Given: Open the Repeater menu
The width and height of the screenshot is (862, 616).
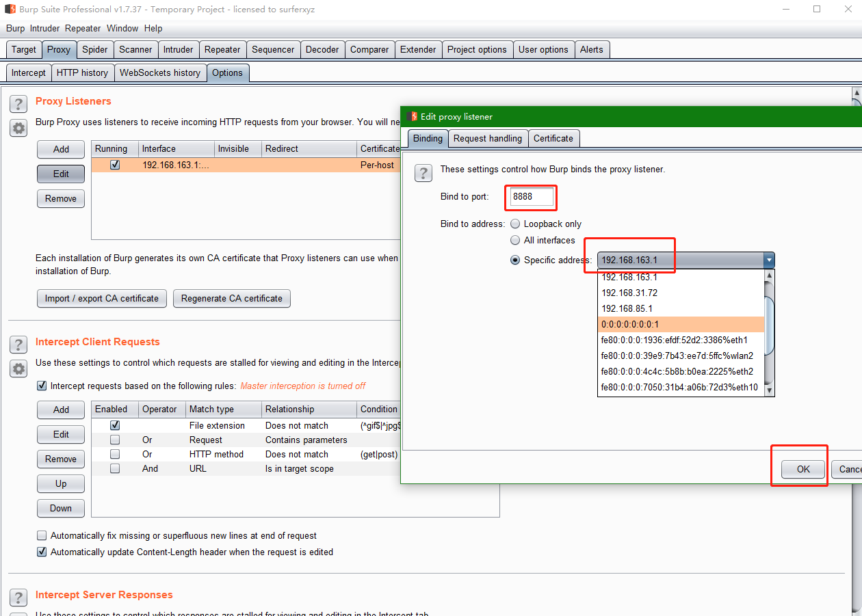Looking at the screenshot, I should [x=83, y=28].
